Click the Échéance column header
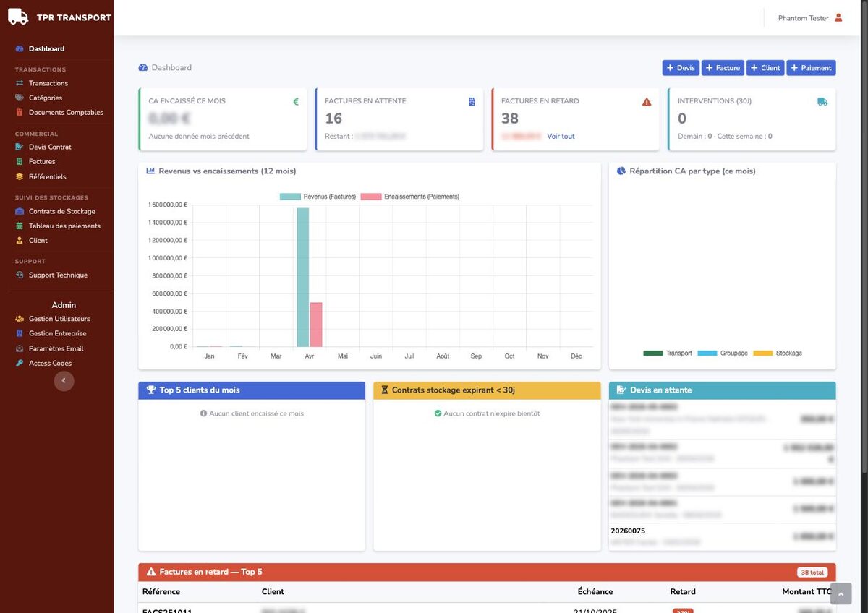The width and height of the screenshot is (868, 613). (x=595, y=591)
